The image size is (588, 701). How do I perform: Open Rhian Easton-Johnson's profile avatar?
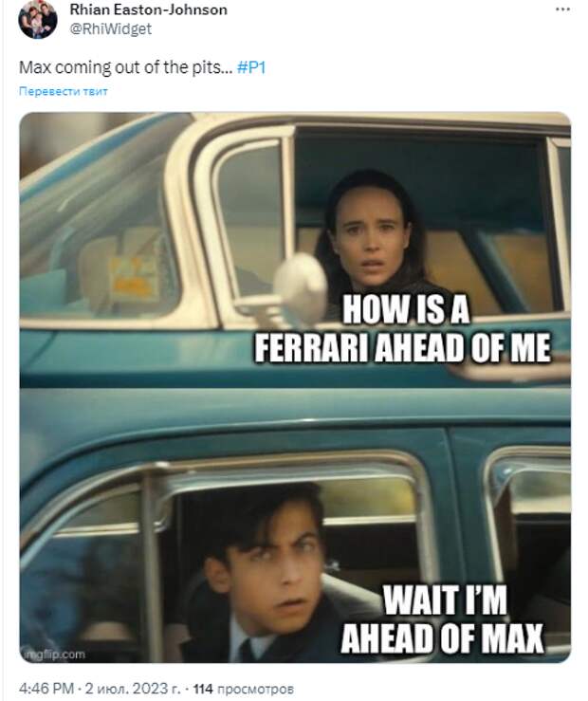(38, 19)
